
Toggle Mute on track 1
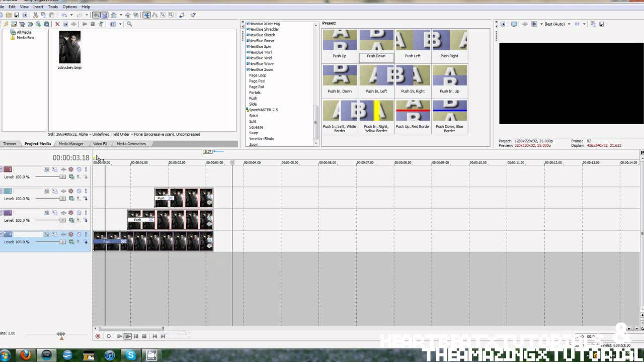pos(79,169)
